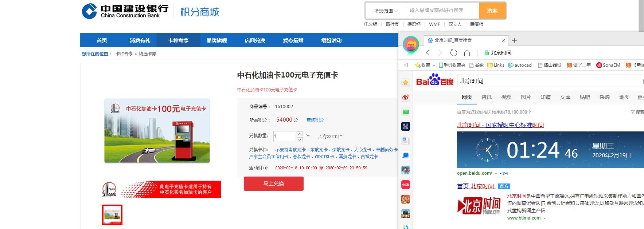Go forward in the browser window

point(440,53)
